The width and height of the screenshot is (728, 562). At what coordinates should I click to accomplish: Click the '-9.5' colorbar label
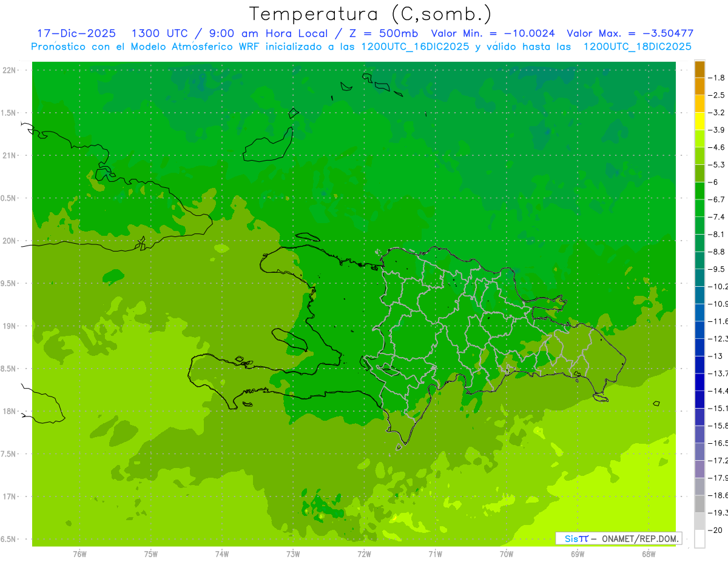pyautogui.click(x=717, y=269)
